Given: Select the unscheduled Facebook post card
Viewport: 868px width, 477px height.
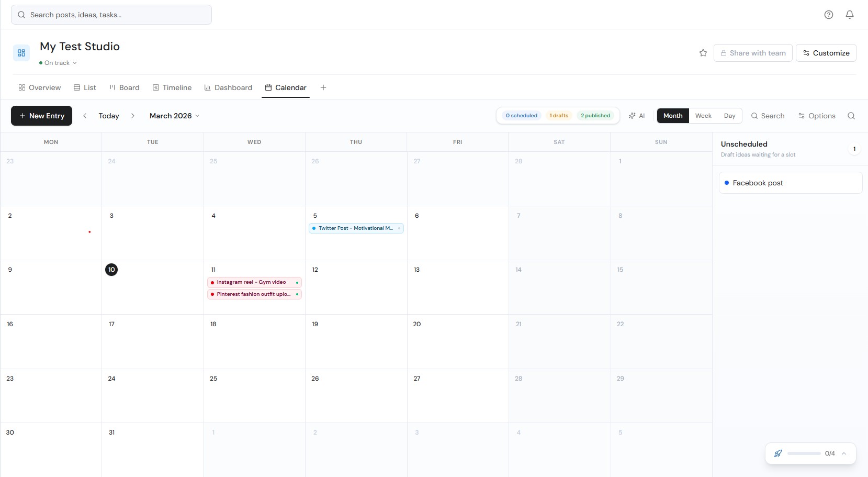Looking at the screenshot, I should [790, 183].
